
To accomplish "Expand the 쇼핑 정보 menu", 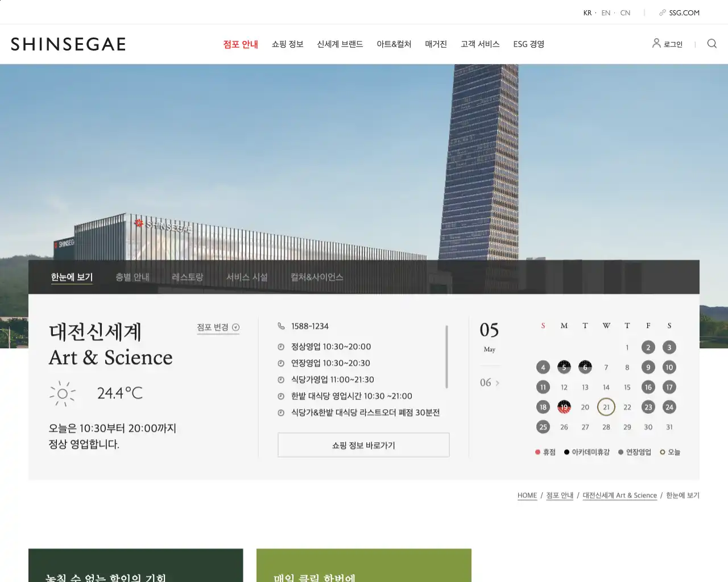I will (287, 44).
